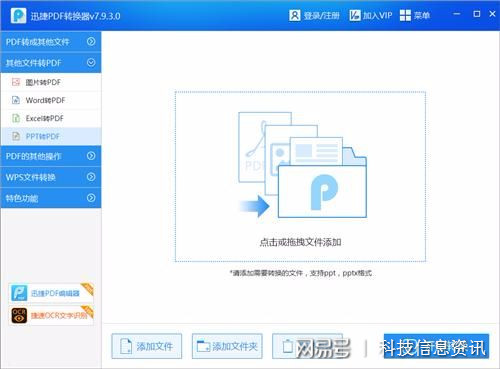
Task: Click the Word document icon
Action: (x=16, y=100)
